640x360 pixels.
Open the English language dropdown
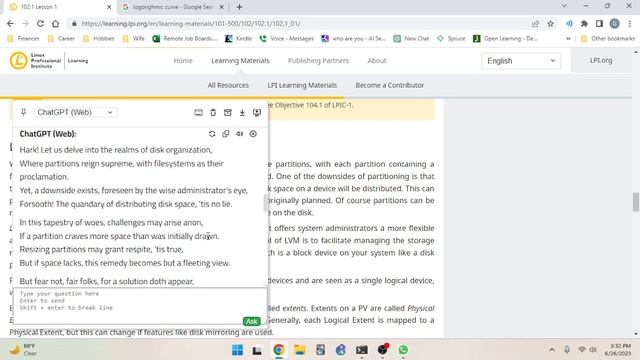(521, 61)
